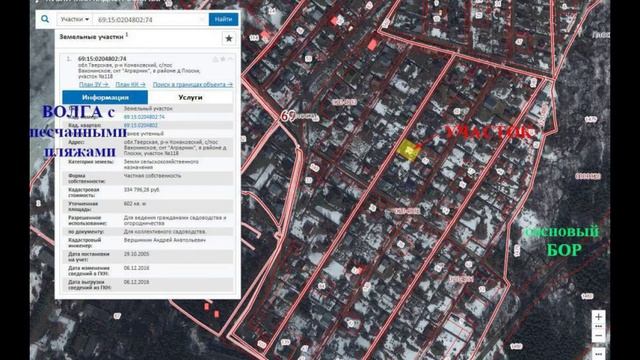Select the area value 602 кв. м
The image size is (640, 360).
[x=135, y=204]
